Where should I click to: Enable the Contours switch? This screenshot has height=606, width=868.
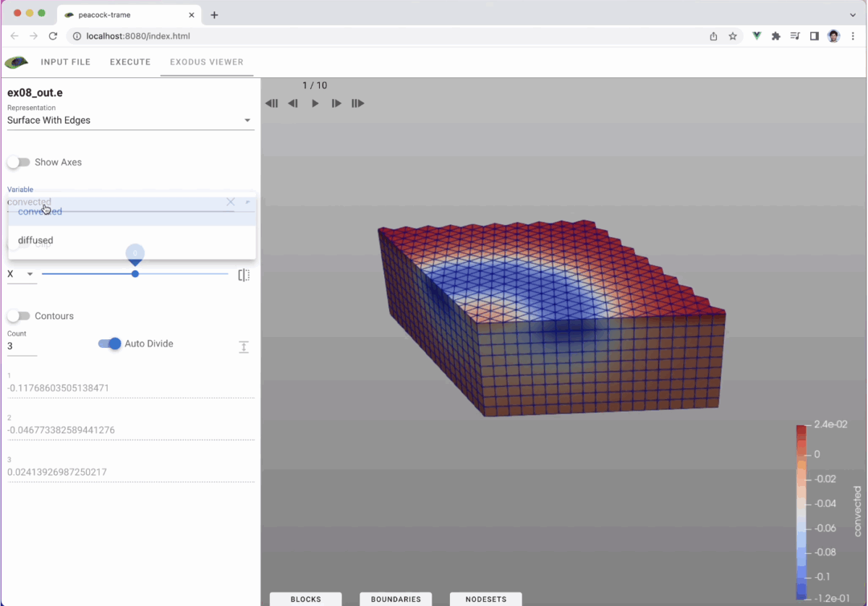coord(19,316)
